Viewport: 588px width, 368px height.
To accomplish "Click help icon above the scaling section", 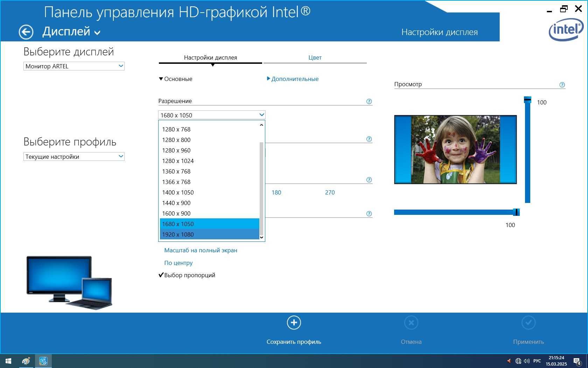I will coord(369,214).
